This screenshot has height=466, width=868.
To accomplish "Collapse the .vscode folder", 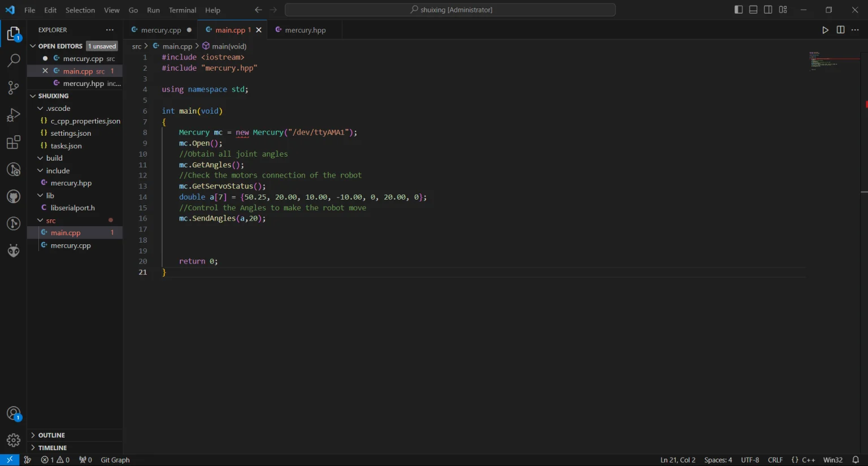I will (x=58, y=109).
